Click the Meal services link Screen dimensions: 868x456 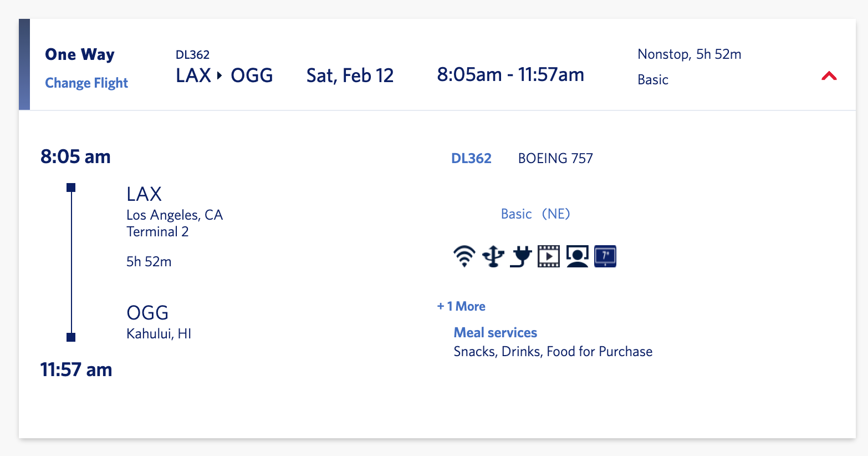[x=495, y=333]
